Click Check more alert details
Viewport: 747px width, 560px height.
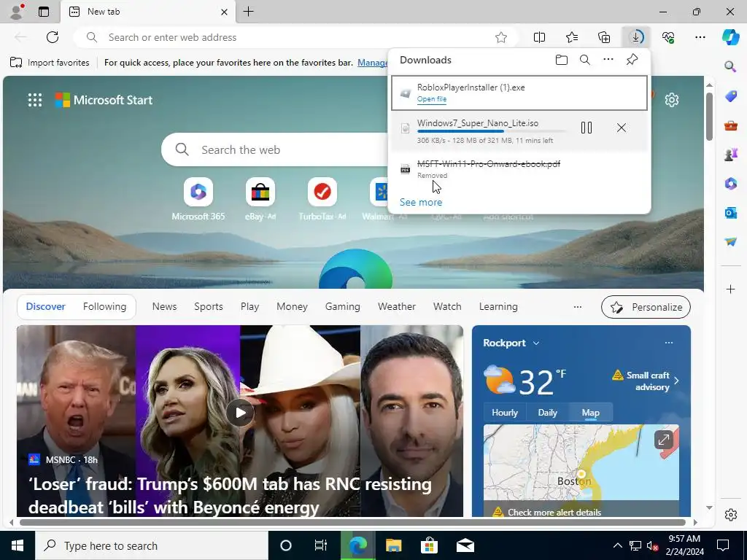554,513
